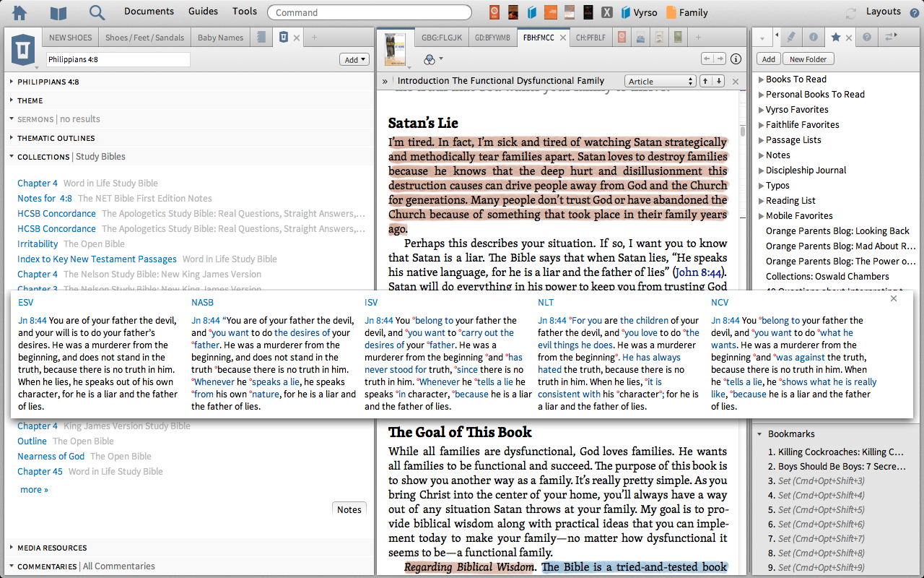The width and height of the screenshot is (924, 578).
Task: Click the Add button in Favorites
Action: [x=769, y=59]
